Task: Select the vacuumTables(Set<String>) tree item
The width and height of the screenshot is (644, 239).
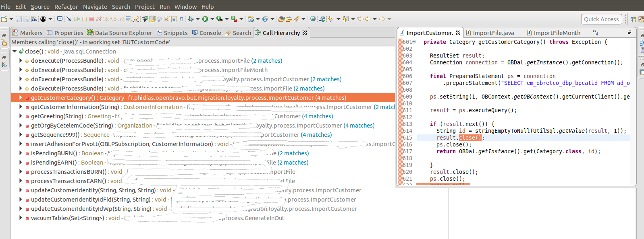Action: (67, 218)
